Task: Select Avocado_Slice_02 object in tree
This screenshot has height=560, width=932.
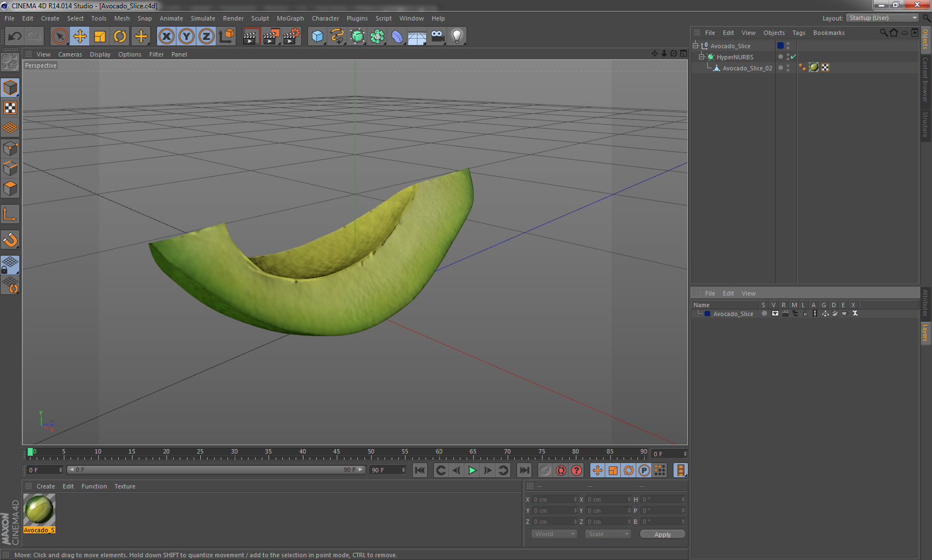Action: tap(747, 68)
